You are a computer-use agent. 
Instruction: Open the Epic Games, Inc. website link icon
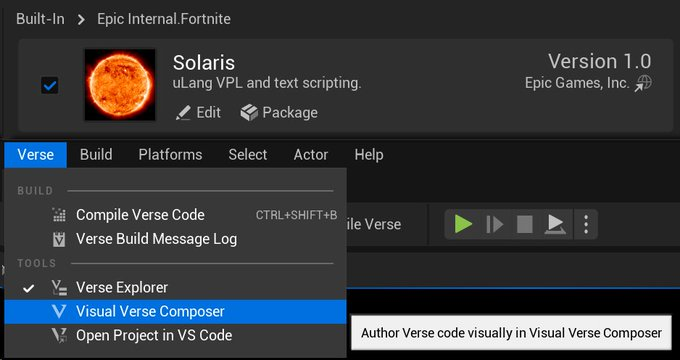643,84
